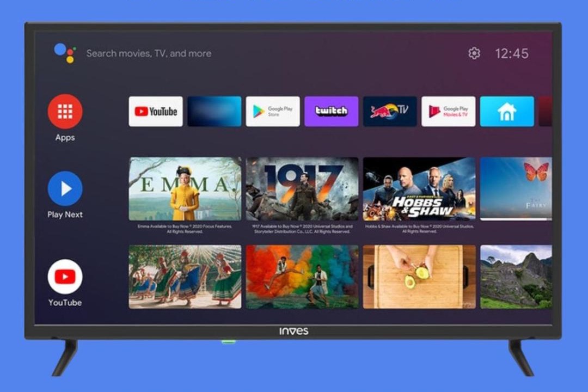Screen dimensions: 588x392
Task: Play the folk dancers video thumbnail
Action: [x=185, y=277]
